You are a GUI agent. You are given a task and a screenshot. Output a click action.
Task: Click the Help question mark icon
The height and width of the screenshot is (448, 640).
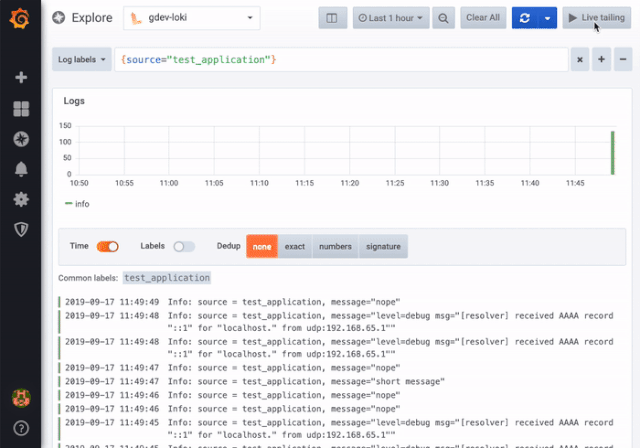[x=20, y=428]
